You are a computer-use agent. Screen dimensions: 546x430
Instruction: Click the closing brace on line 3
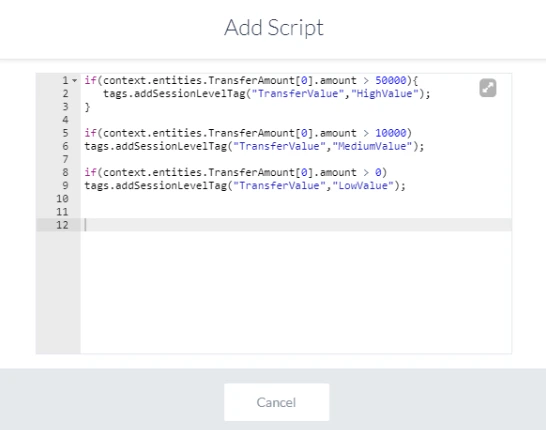87,107
